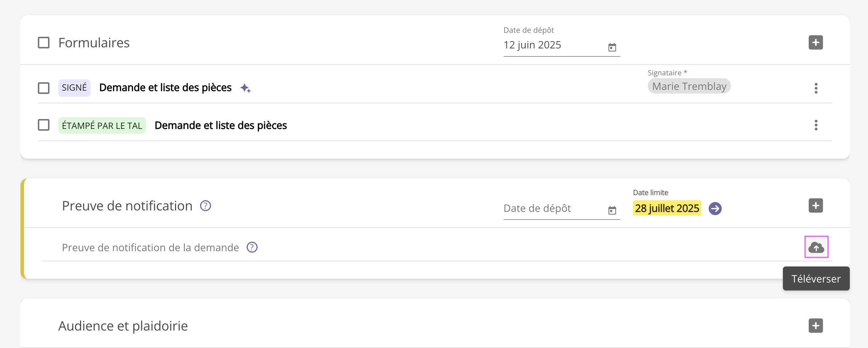Image resolution: width=868 pixels, height=348 pixels.
Task: Open stamped Demande et liste des pièces document
Action: coord(220,126)
